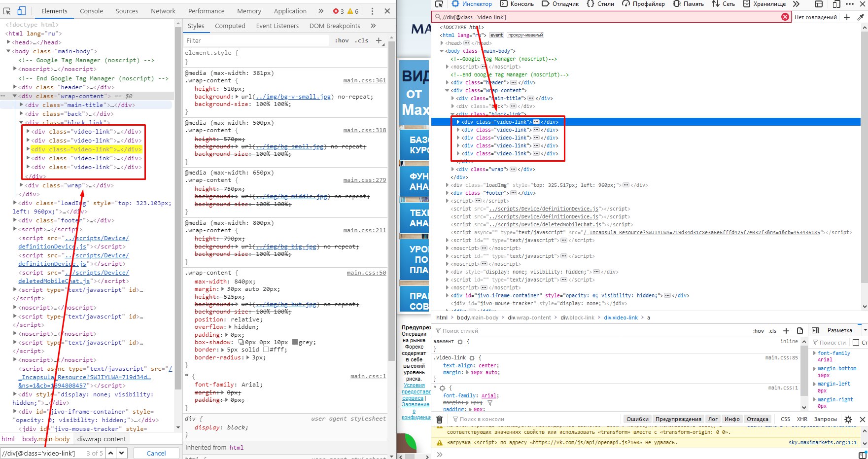
Task: Clear Firefox console with trash icon
Action: (x=439, y=419)
